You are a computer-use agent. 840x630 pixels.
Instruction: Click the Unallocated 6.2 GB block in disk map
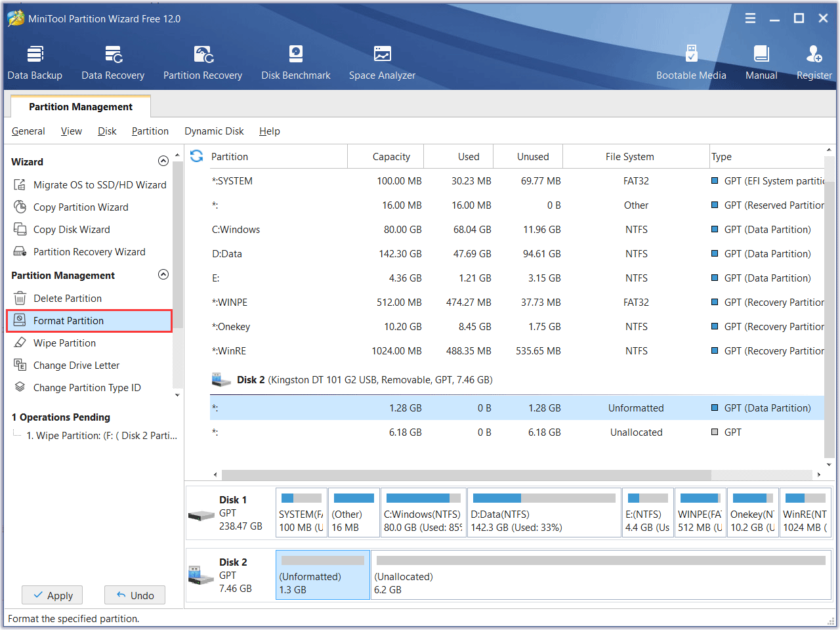(x=601, y=575)
